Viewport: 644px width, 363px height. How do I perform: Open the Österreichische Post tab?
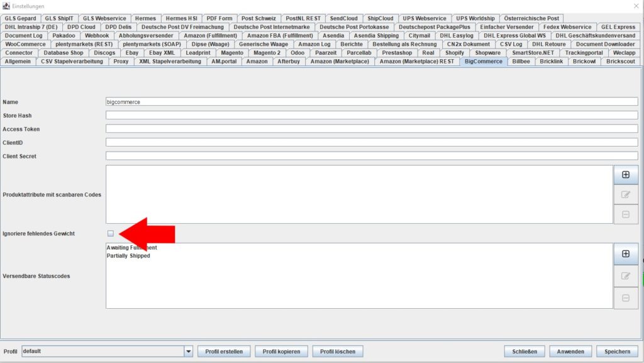coord(531,18)
